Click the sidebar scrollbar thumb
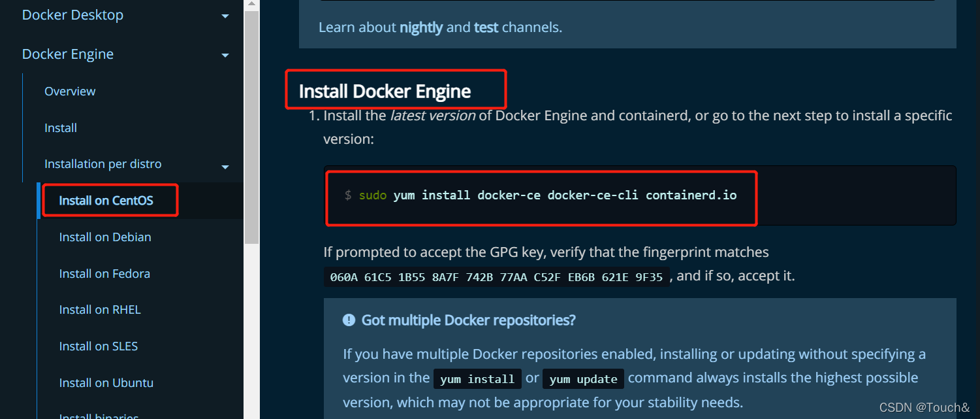This screenshot has height=419, width=980. pyautogui.click(x=251, y=127)
